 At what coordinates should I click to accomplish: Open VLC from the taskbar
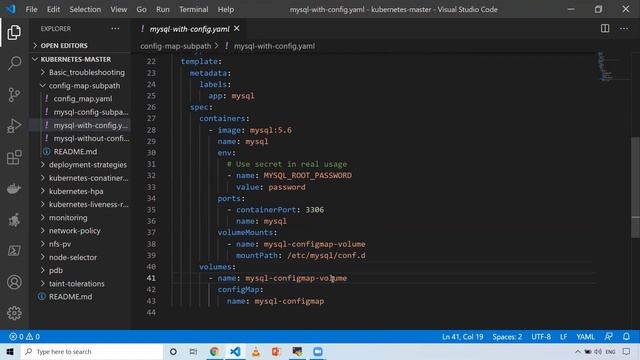click(256, 351)
